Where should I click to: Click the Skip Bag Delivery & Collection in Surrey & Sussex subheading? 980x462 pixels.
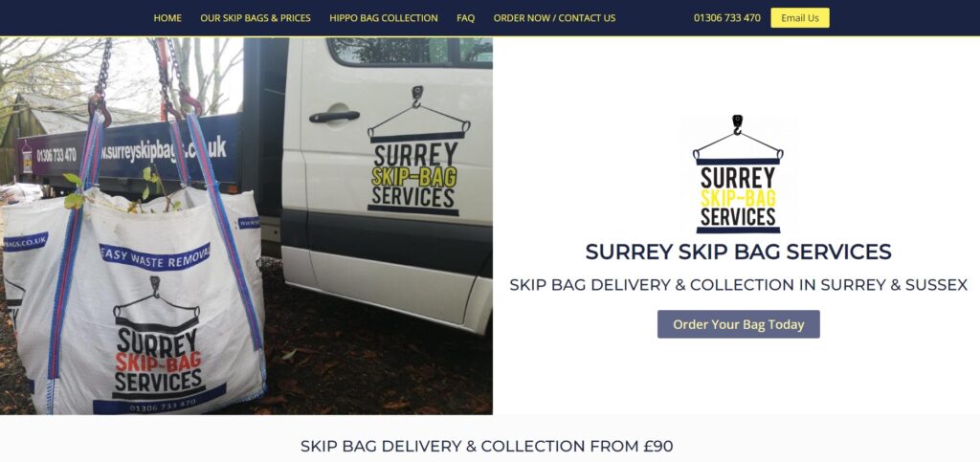pos(738,285)
